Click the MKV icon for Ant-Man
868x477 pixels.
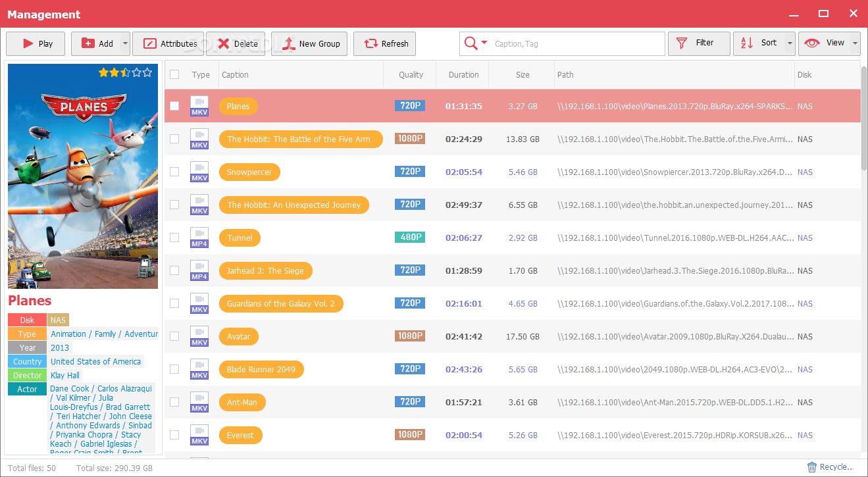point(199,402)
